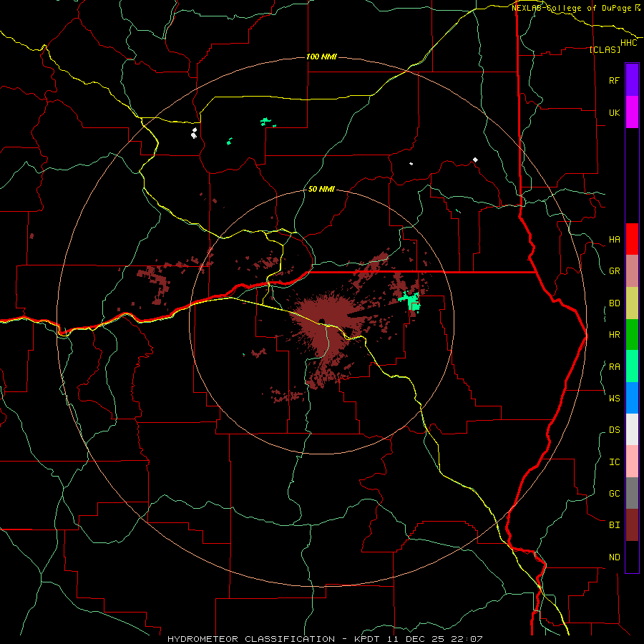Click the HR green legend swatch
The width and height of the screenshot is (644, 644).
click(632, 335)
